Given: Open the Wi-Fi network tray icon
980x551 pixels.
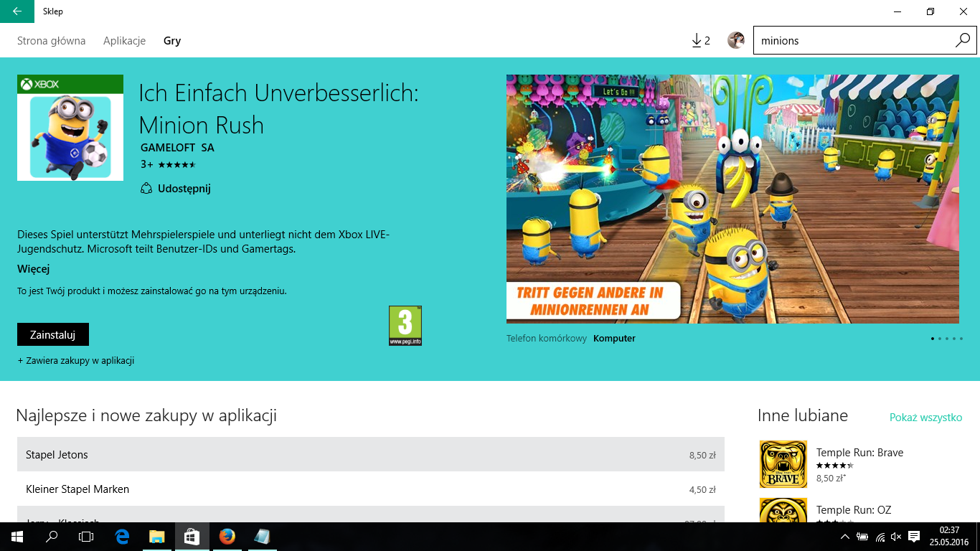Looking at the screenshot, I should coord(880,537).
